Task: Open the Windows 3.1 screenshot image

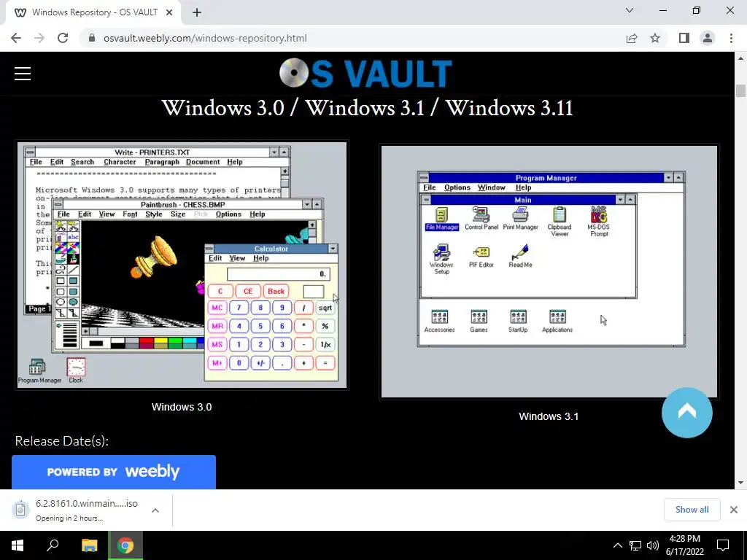Action: pos(549,271)
